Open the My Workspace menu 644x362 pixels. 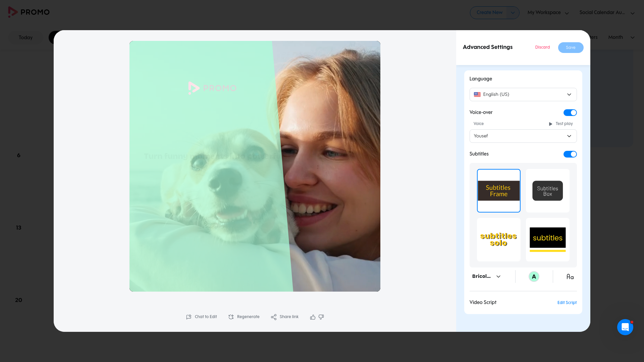pos(548,13)
